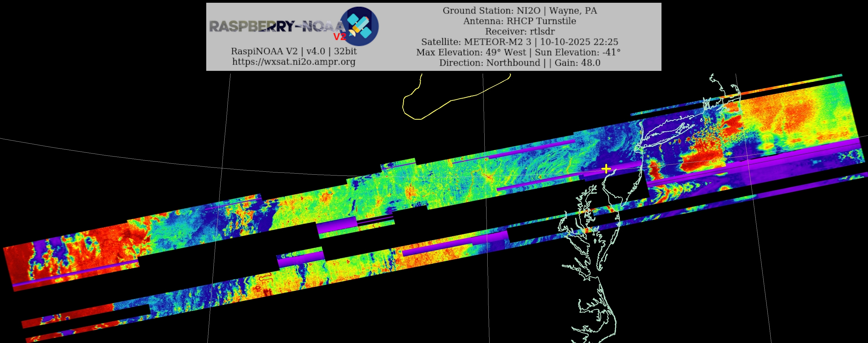
Task: Click the red V2 logo badge
Action: coord(339,37)
